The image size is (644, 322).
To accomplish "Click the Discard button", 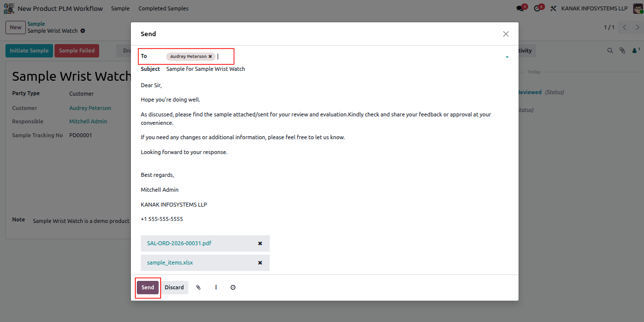I will coord(174,287).
